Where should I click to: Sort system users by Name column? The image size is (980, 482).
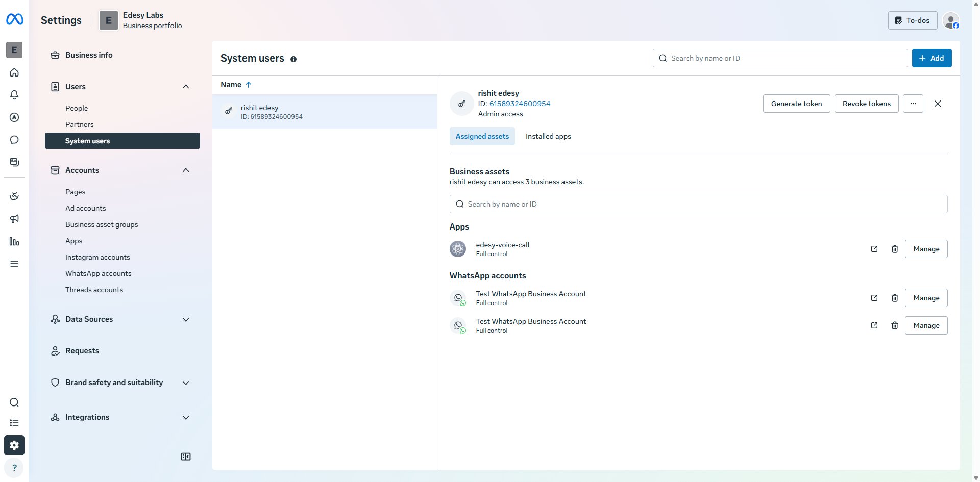point(236,85)
